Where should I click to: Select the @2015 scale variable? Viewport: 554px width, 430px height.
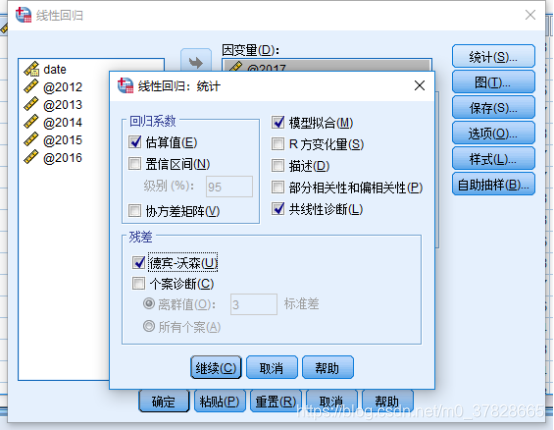63,140
